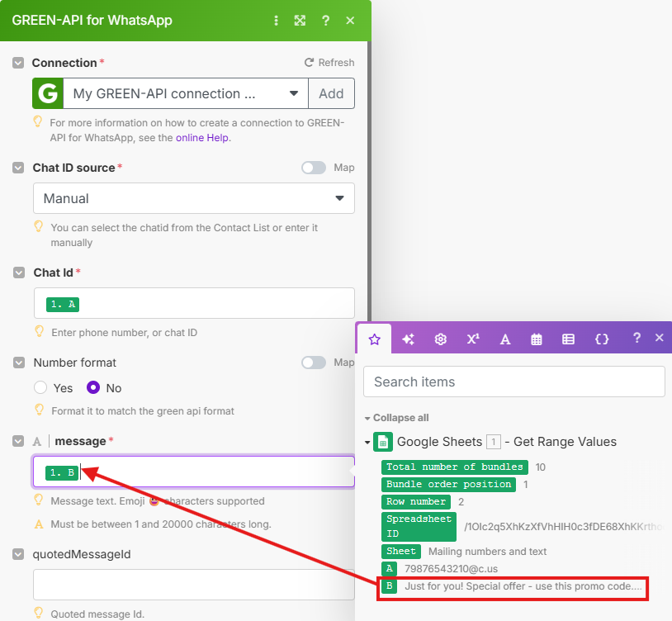
Task: Select the math functions X¹ tab
Action: [472, 339]
